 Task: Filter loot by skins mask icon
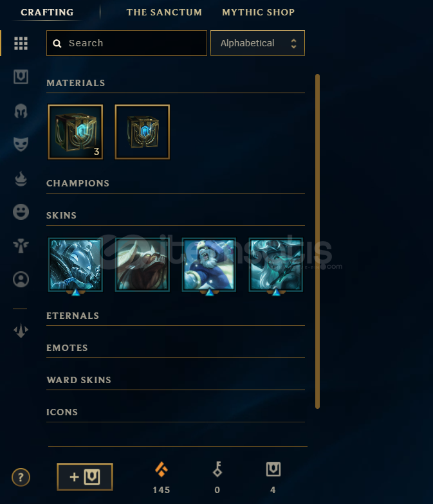point(21,144)
